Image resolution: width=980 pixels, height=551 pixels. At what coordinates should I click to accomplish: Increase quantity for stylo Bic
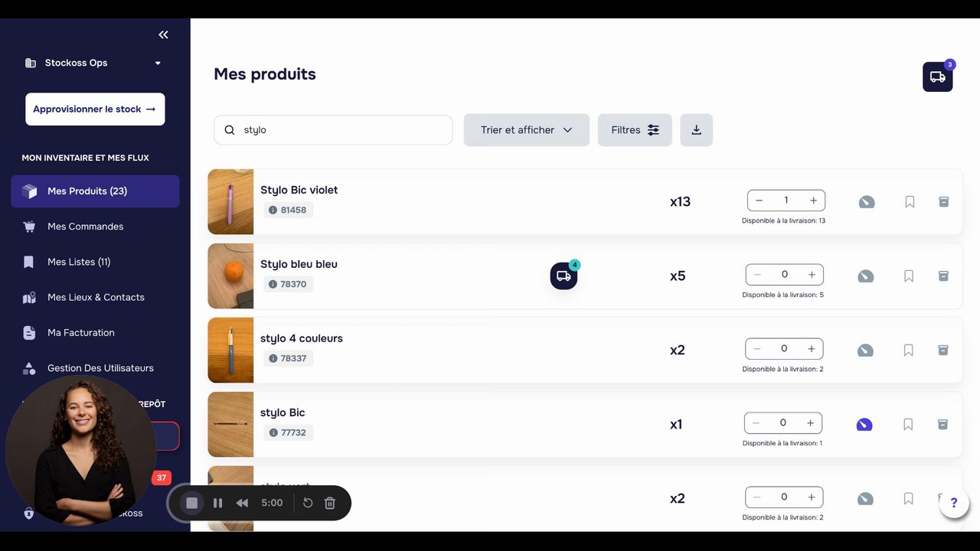(x=810, y=423)
